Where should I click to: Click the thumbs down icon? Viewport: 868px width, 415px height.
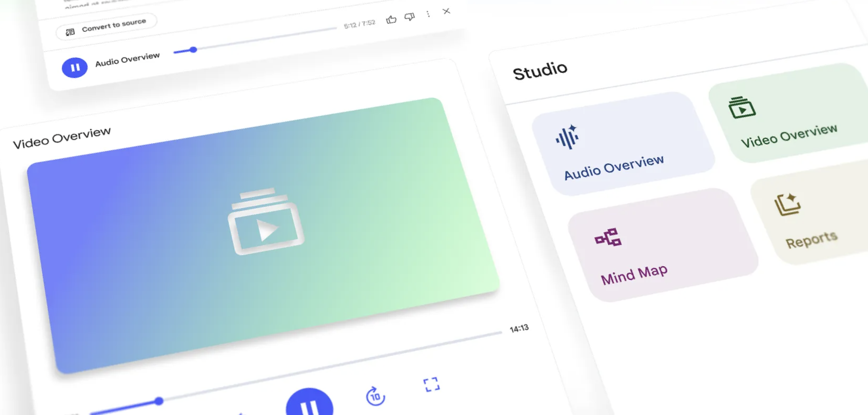pyautogui.click(x=409, y=16)
